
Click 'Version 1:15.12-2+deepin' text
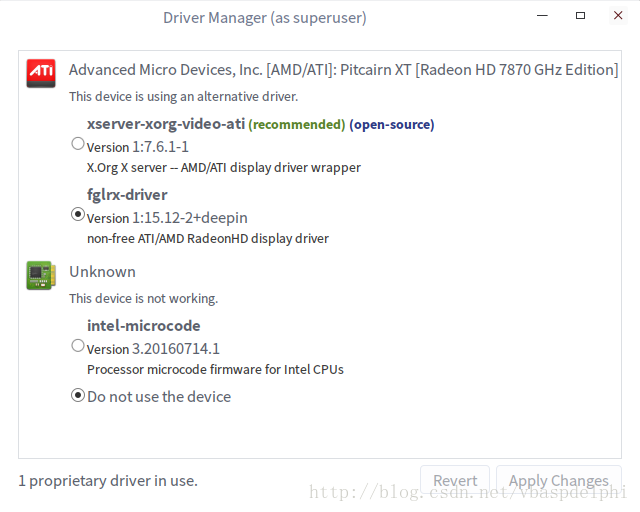(x=167, y=218)
